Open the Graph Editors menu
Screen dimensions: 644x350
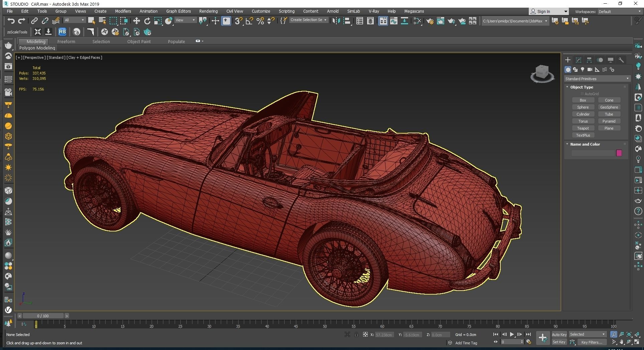pyautogui.click(x=178, y=11)
